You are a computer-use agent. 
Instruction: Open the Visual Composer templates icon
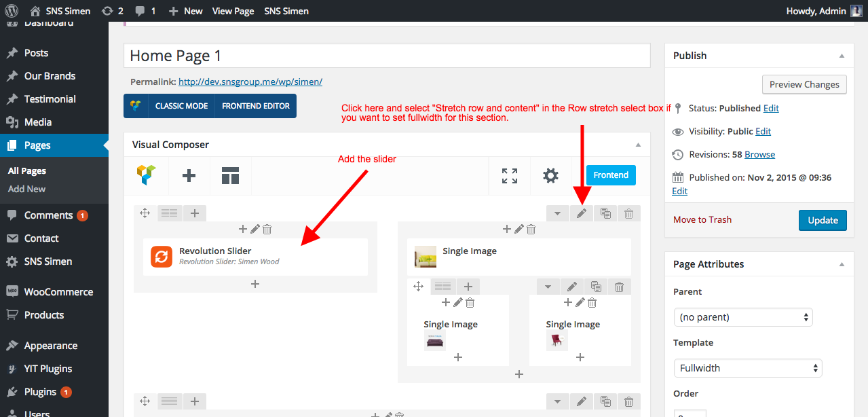coord(230,175)
